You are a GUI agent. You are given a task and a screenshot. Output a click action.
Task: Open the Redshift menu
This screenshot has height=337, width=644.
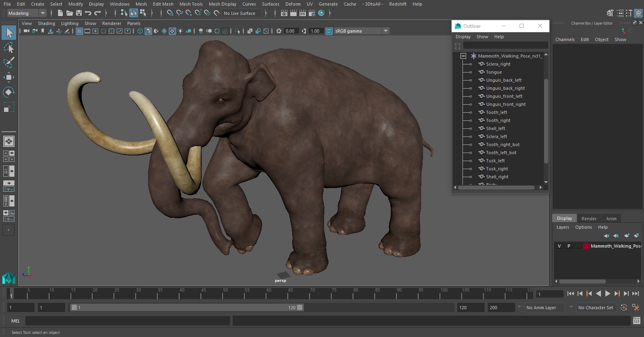398,4
